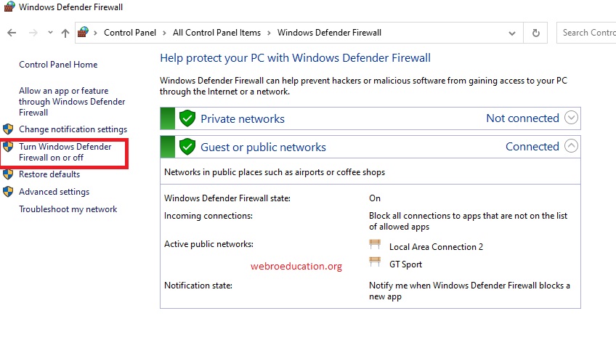This screenshot has width=616, height=364.
Task: Expand the Private networks section chevron
Action: click(x=571, y=117)
